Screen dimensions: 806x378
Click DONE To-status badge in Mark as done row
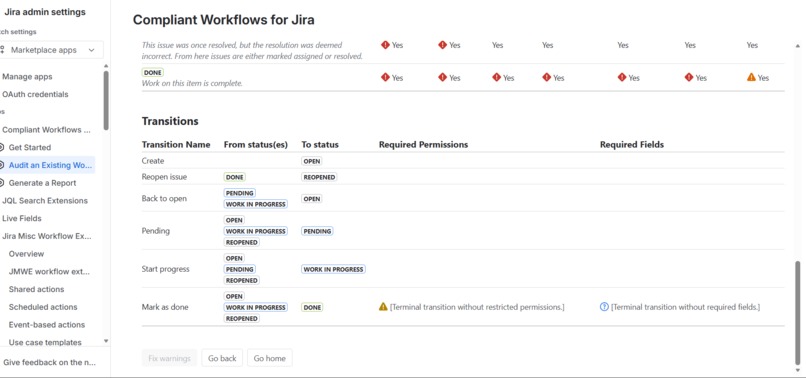point(312,308)
